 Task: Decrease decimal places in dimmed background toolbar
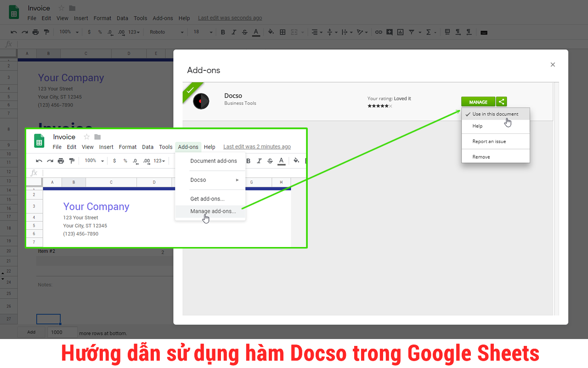point(110,32)
